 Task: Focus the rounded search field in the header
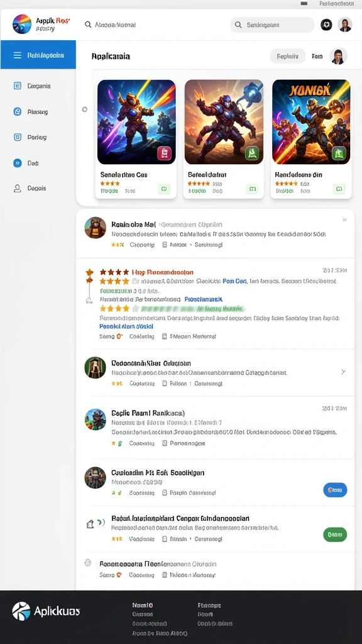[272, 25]
